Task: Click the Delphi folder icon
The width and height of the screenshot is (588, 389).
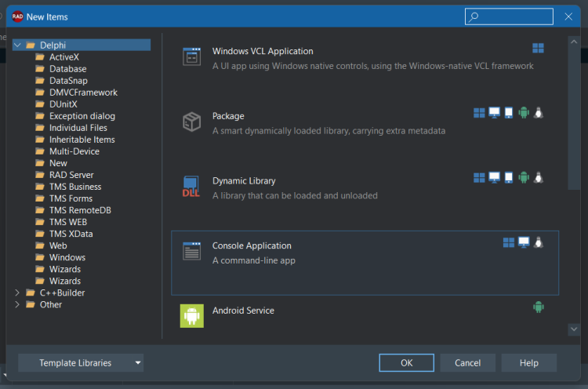Action: pyautogui.click(x=31, y=45)
